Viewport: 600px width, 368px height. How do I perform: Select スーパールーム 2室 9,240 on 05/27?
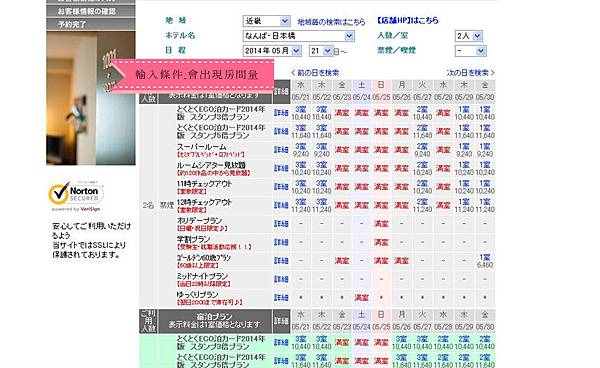tap(422, 150)
